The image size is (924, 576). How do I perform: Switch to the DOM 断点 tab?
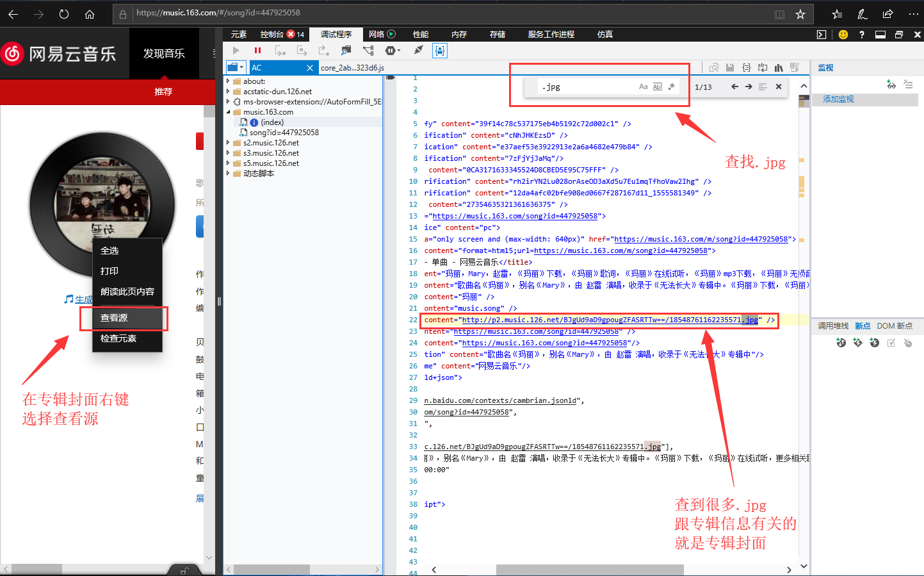click(x=895, y=326)
